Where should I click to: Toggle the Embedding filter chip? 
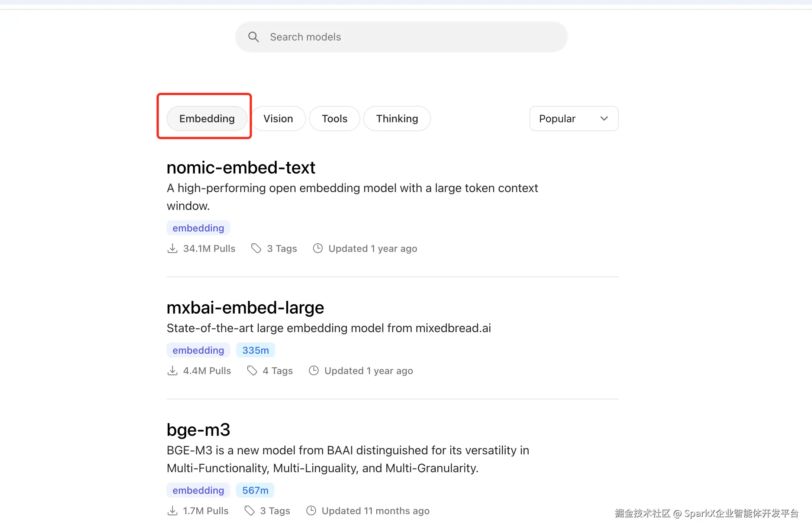[x=207, y=119]
